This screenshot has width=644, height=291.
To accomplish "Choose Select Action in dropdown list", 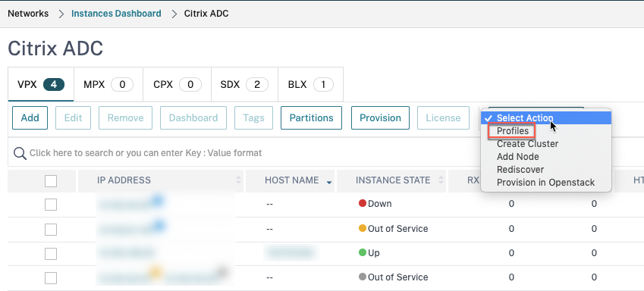I will click(546, 117).
